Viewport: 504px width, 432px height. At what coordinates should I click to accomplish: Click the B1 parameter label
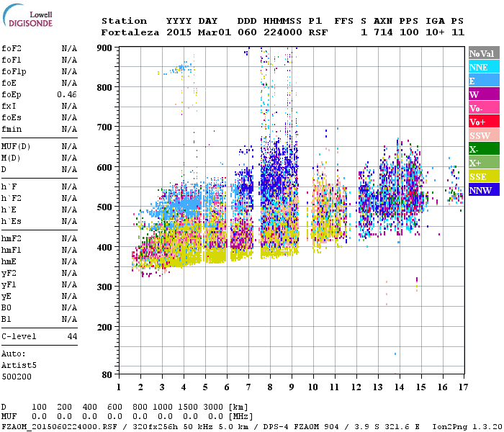pyautogui.click(x=6, y=319)
